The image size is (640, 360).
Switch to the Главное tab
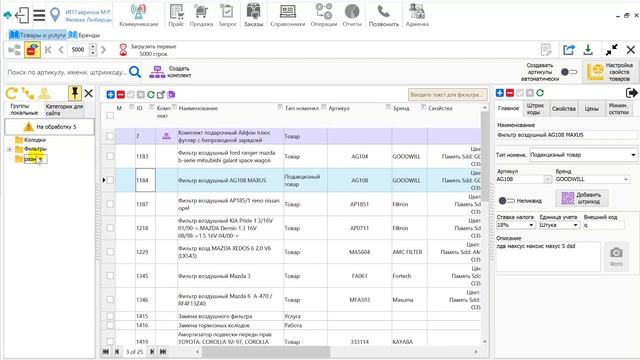click(x=508, y=109)
